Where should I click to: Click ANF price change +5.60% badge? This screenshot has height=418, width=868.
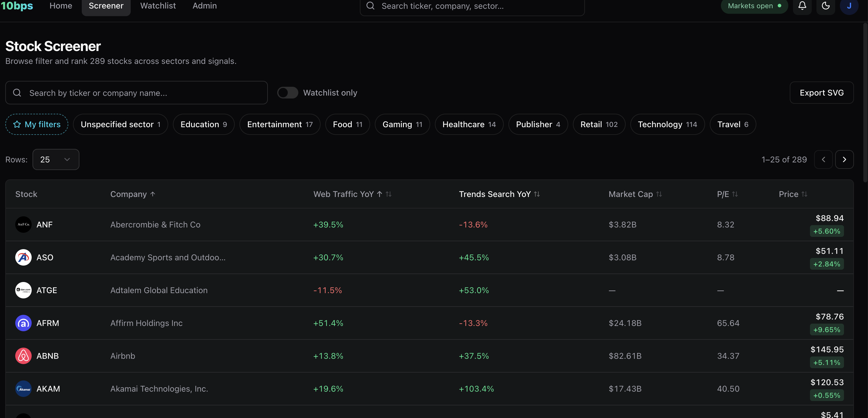tap(827, 231)
